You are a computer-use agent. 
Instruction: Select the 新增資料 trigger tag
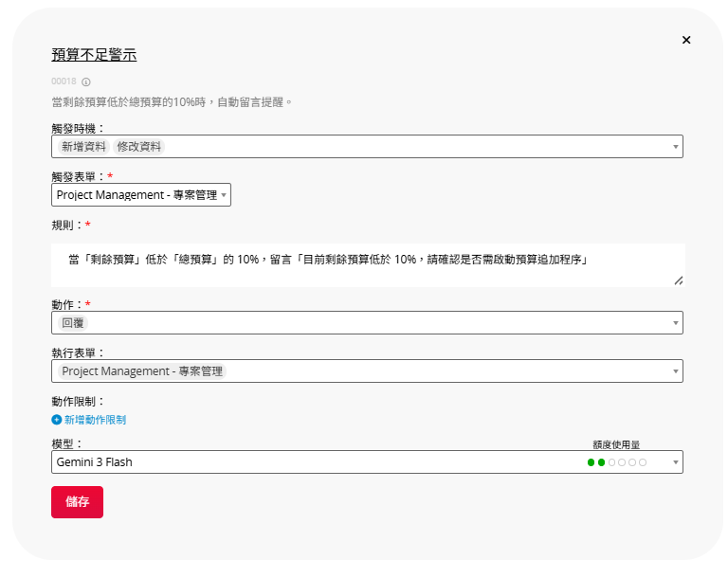click(x=84, y=147)
